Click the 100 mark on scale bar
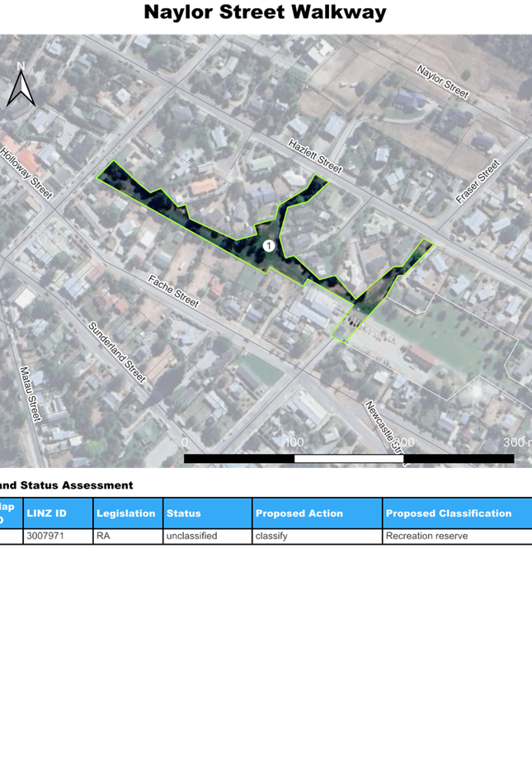The height and width of the screenshot is (771, 532). 294,442
